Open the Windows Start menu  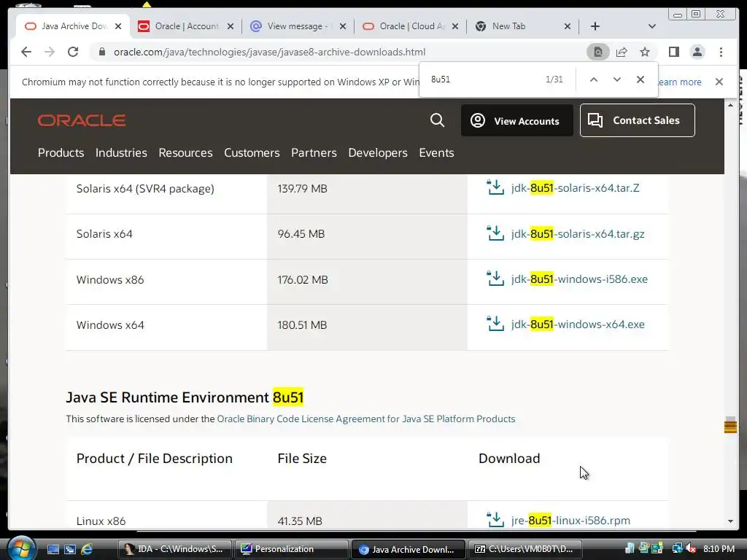click(x=21, y=548)
